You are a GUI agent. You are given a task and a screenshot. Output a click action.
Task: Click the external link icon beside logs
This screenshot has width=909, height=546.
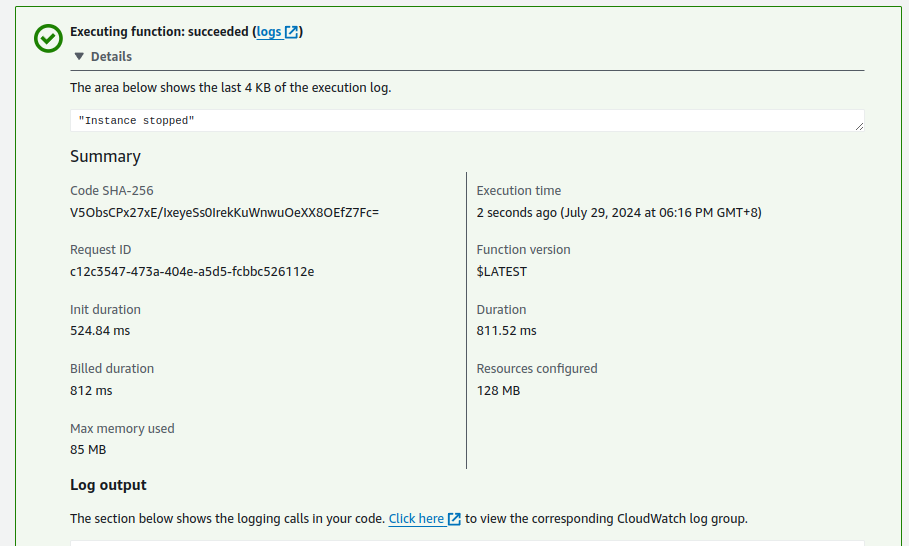tap(292, 32)
